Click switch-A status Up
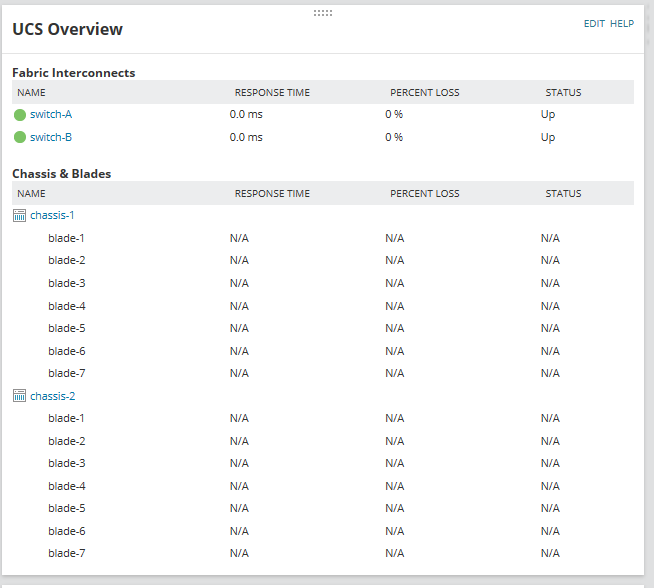This screenshot has height=588, width=654. 548,115
